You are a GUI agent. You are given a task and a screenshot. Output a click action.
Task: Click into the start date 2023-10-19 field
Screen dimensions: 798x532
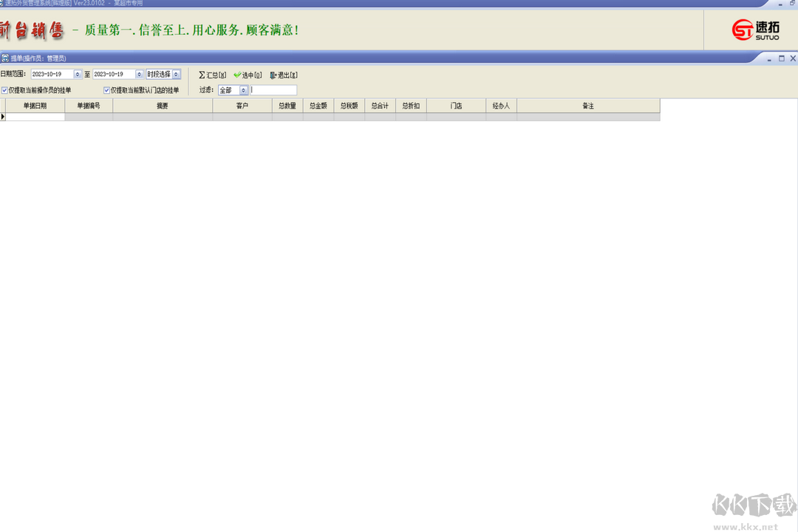click(x=53, y=75)
